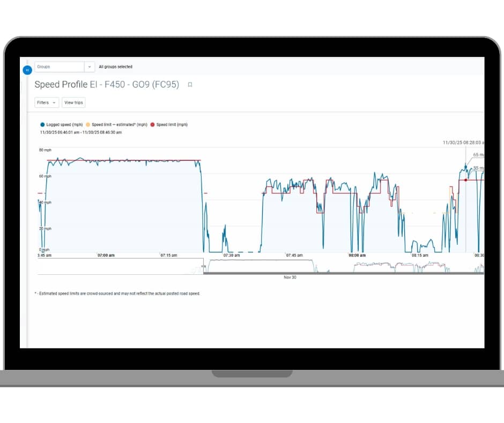Screen dimensions: 504x423
Task: Open the Groups selection chevron
Action: (88, 67)
